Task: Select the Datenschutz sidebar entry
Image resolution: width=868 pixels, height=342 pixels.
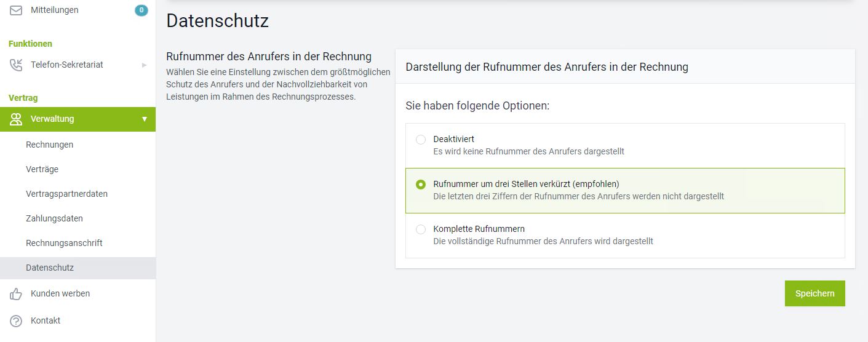Action: (x=78, y=268)
